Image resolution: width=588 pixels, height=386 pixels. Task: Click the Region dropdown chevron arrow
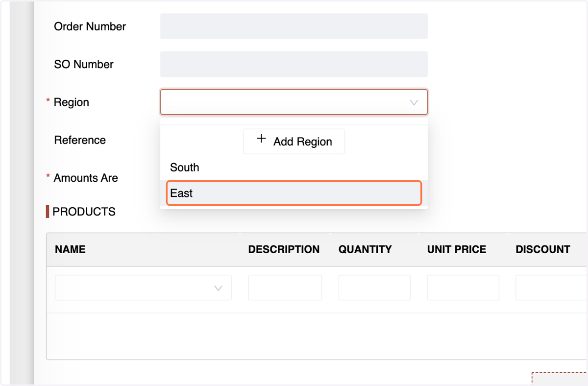point(414,102)
